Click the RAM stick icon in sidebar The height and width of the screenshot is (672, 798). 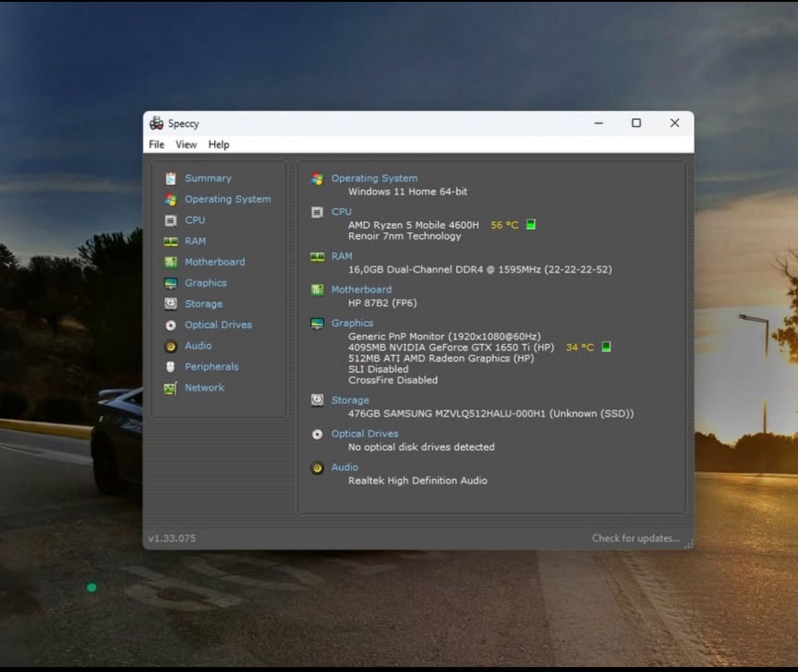170,241
